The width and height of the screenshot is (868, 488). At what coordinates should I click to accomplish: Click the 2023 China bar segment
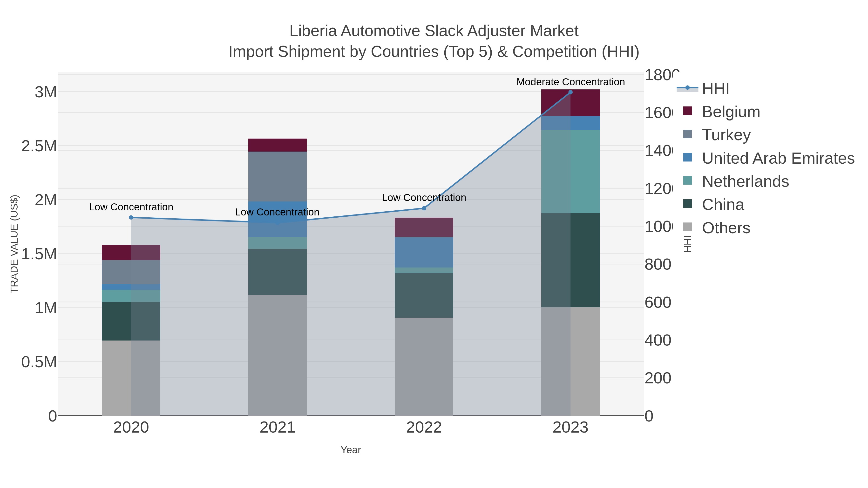pyautogui.click(x=570, y=260)
